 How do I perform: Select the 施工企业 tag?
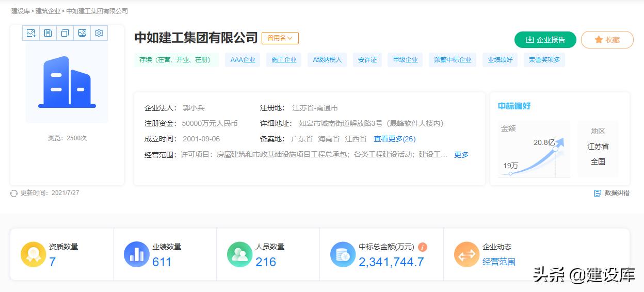pos(284,60)
